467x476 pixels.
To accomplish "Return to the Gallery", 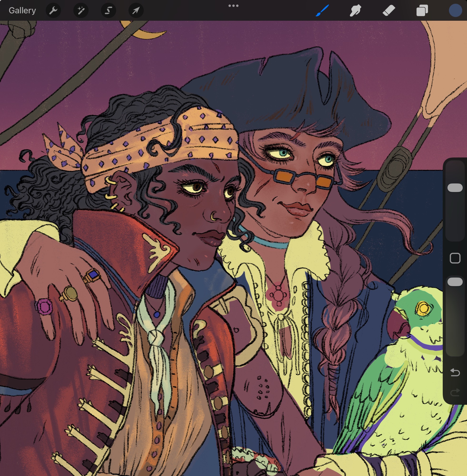I will point(22,10).
